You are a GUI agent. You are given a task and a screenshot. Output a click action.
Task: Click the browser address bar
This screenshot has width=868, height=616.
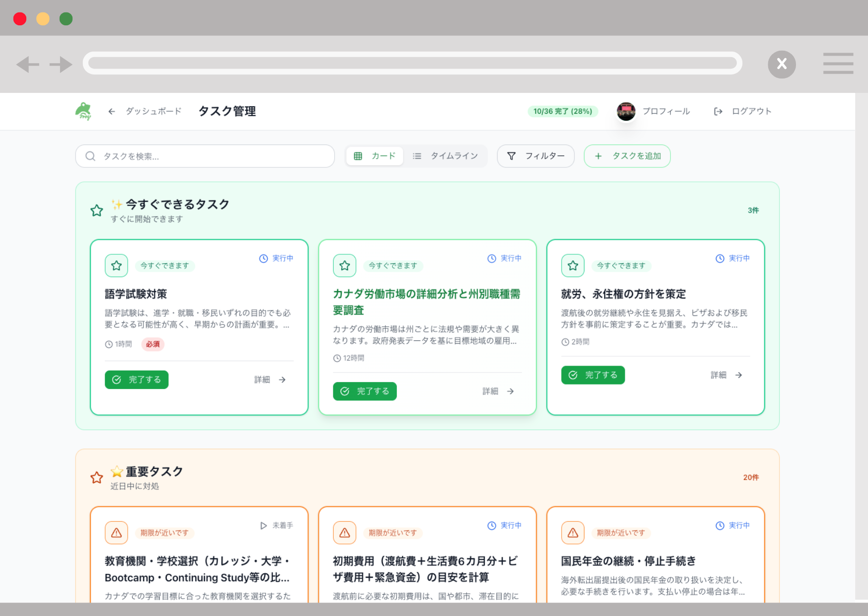tap(412, 63)
